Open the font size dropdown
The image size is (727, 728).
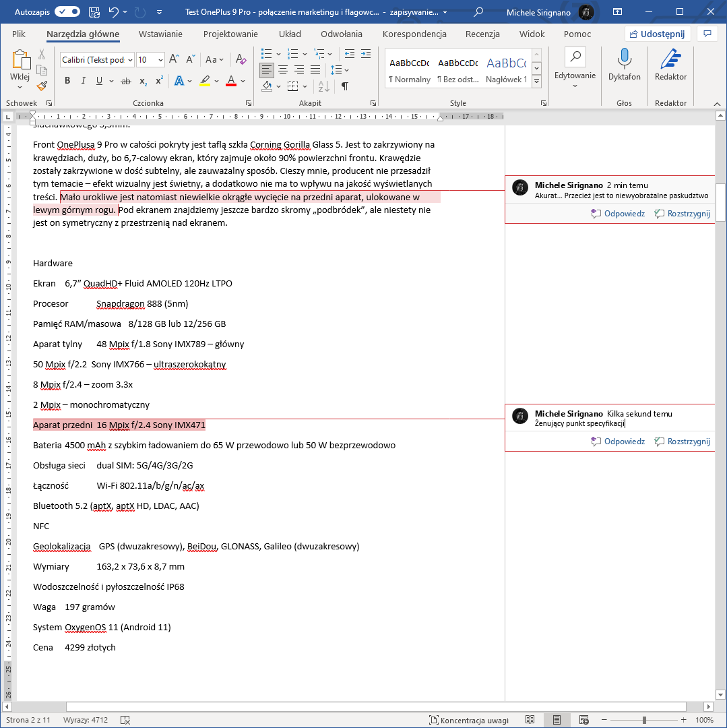point(160,60)
